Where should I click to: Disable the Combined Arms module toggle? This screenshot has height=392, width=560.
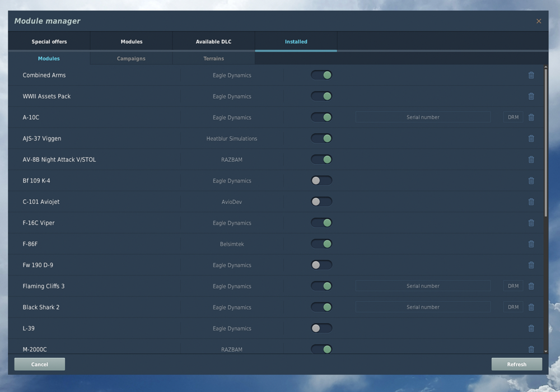(321, 75)
